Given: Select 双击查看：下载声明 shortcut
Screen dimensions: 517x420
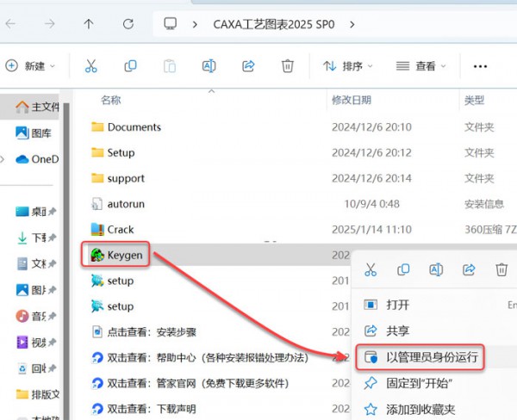Looking at the screenshot, I should [144, 409].
